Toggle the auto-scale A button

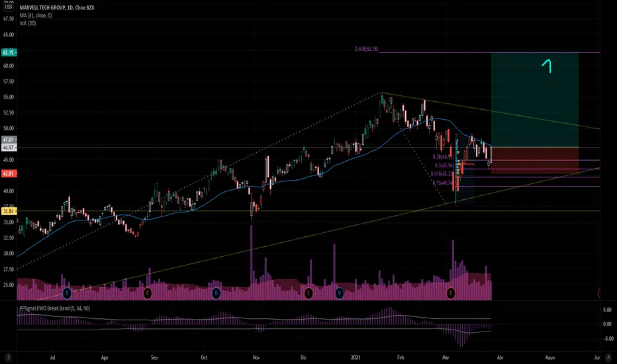pyautogui.click(x=609, y=357)
